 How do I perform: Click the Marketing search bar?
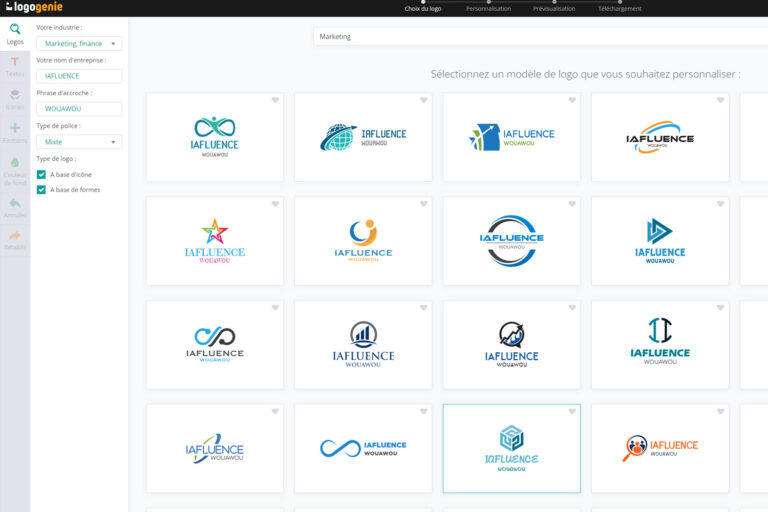point(540,37)
